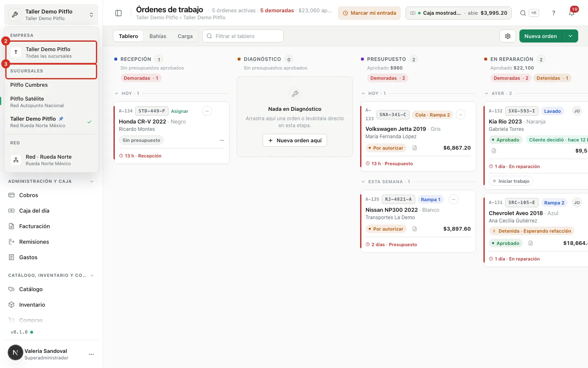Select the Tablero tab

pos(128,36)
